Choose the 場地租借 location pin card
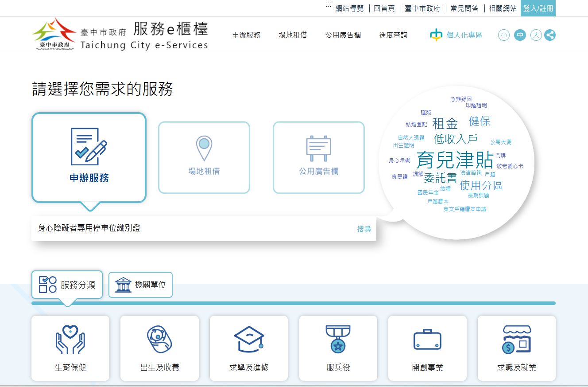 (x=204, y=157)
